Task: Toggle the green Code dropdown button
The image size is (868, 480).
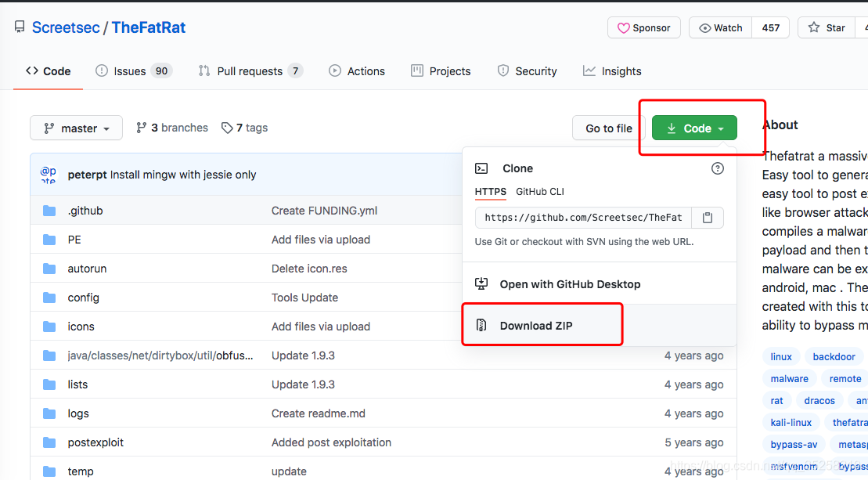Action: click(694, 128)
